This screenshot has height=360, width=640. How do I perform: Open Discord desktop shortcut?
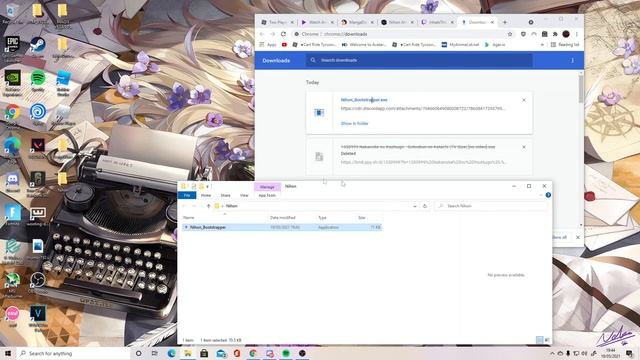pyautogui.click(x=13, y=182)
